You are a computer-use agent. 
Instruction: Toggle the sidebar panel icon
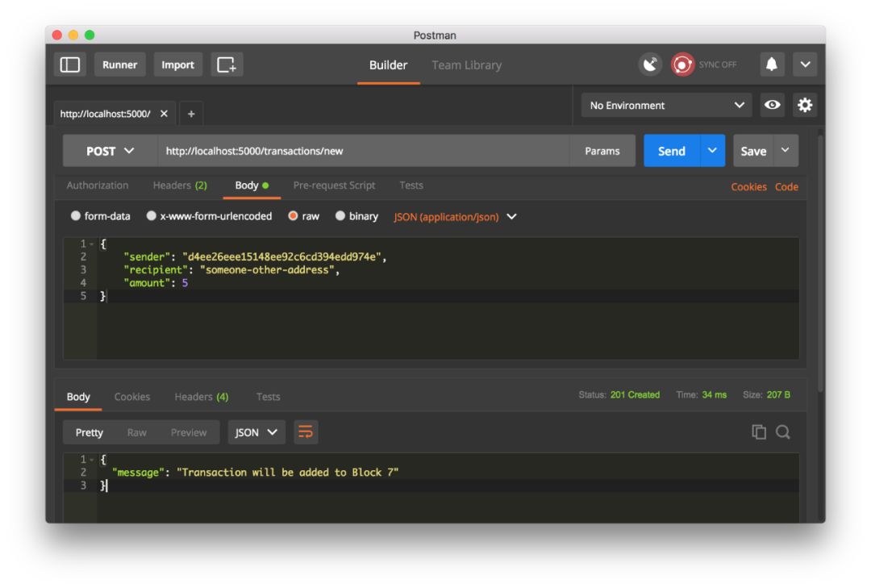point(70,65)
